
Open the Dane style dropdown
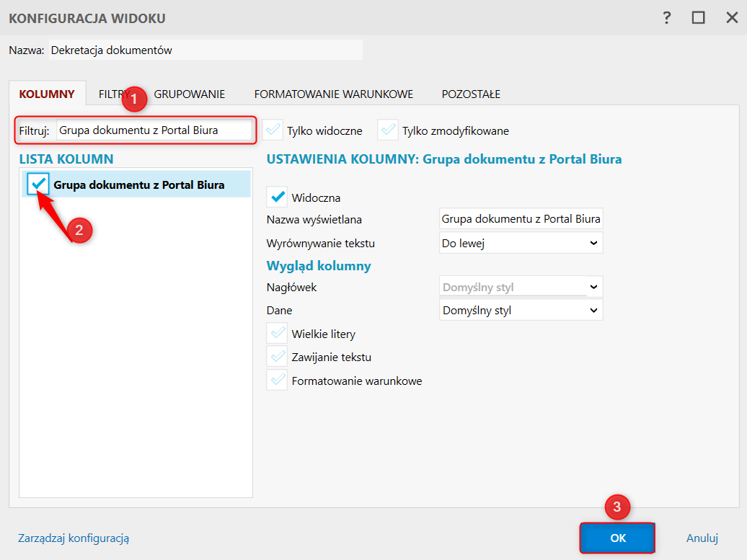click(521, 311)
